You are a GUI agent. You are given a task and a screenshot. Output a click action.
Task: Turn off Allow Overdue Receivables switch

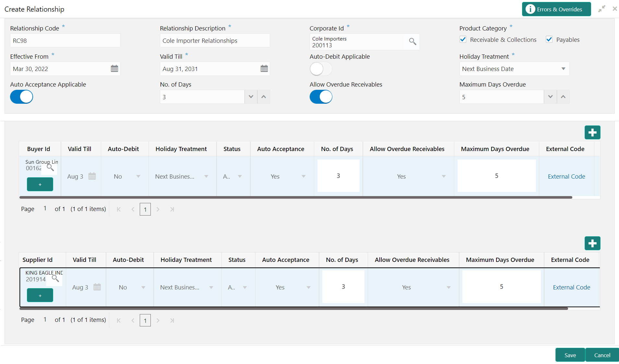(321, 97)
